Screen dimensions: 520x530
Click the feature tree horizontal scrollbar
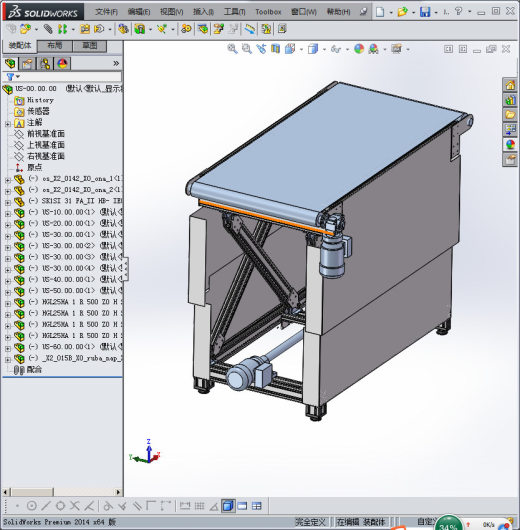(62, 492)
